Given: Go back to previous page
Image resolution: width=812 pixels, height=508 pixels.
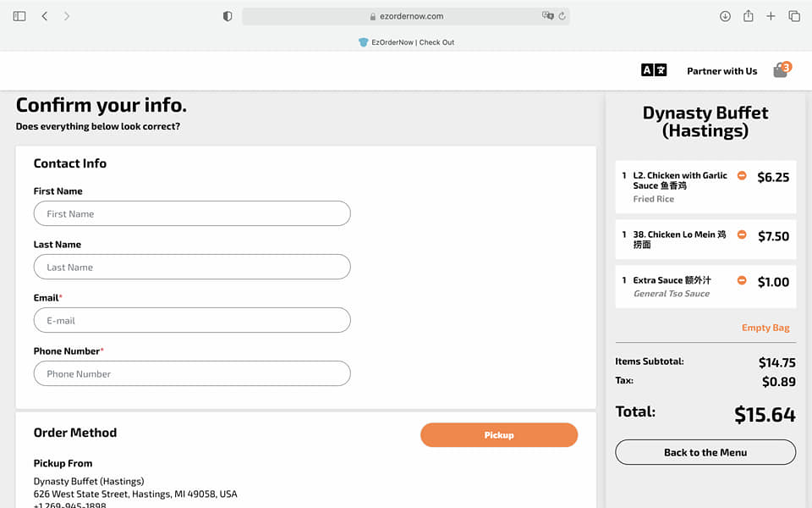Looking at the screenshot, I should click(44, 16).
